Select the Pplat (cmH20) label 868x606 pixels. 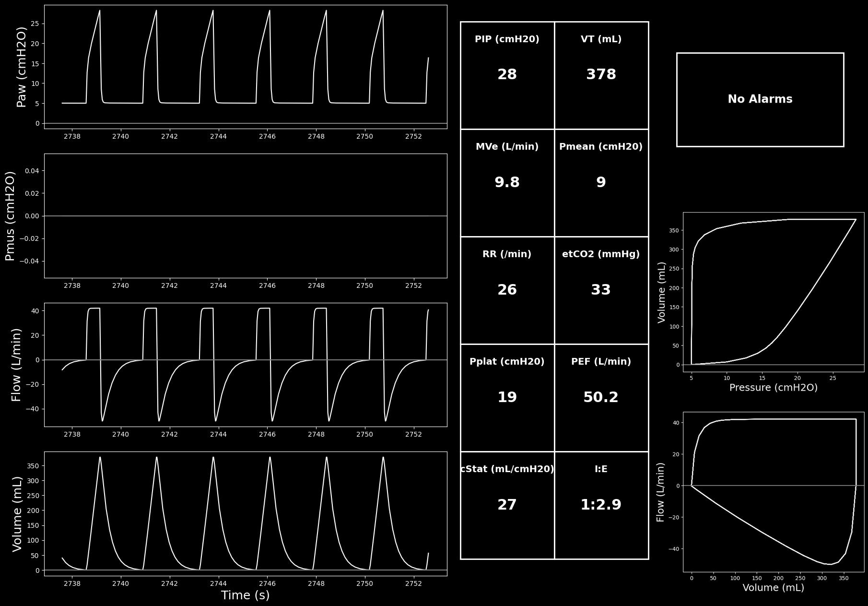(x=507, y=362)
